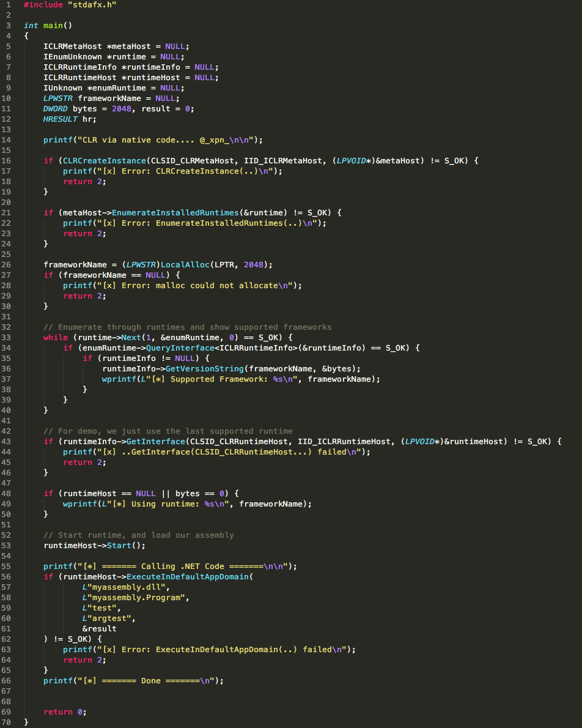
Task: Click the 'LPWSTR frameworkName = NULL;' declaration
Action: 111,98
